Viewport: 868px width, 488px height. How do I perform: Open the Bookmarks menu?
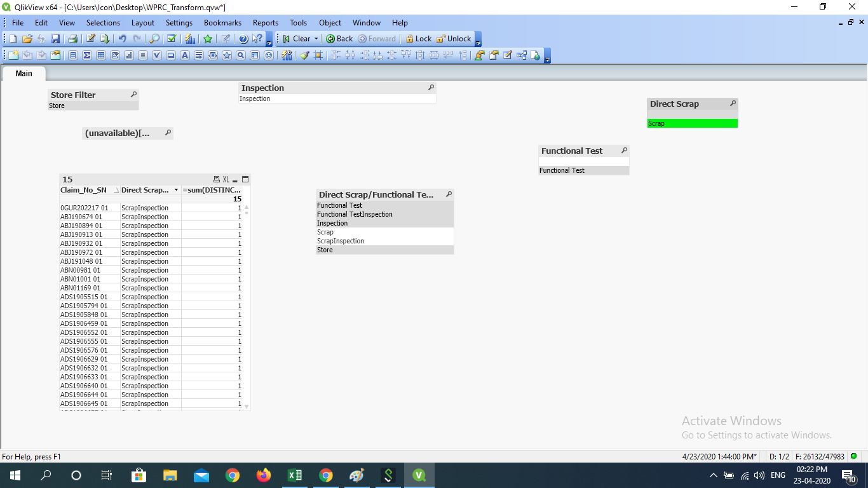tap(222, 23)
